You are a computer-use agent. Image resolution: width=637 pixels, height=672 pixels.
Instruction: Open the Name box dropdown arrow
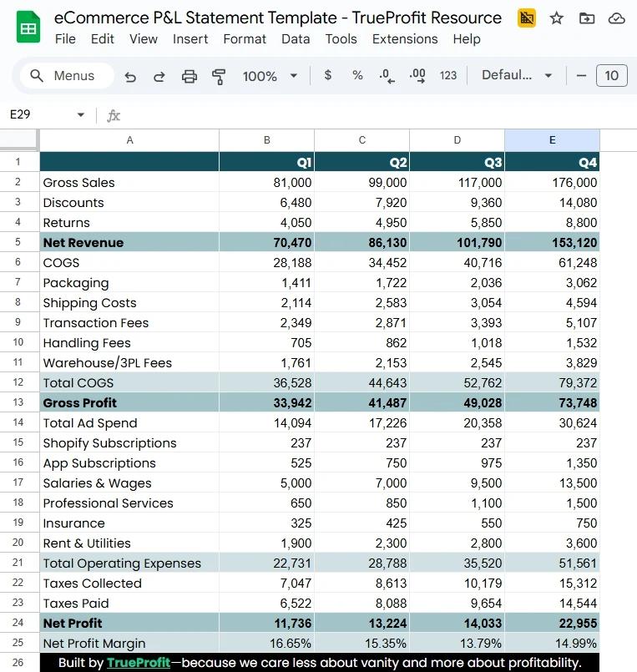(x=80, y=115)
